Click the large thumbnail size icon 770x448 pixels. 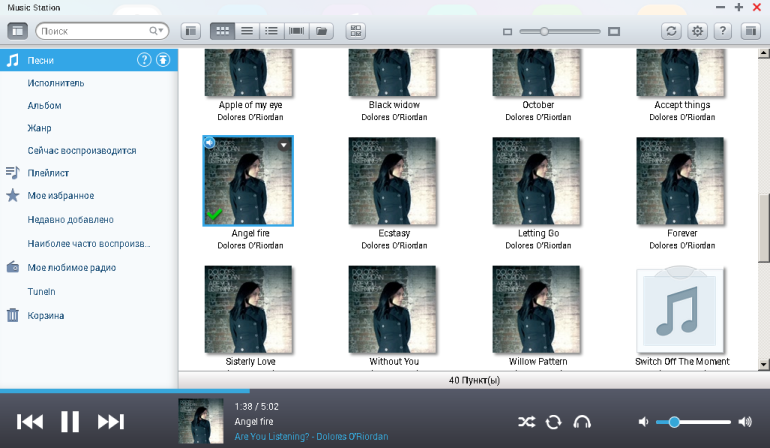[x=614, y=31]
